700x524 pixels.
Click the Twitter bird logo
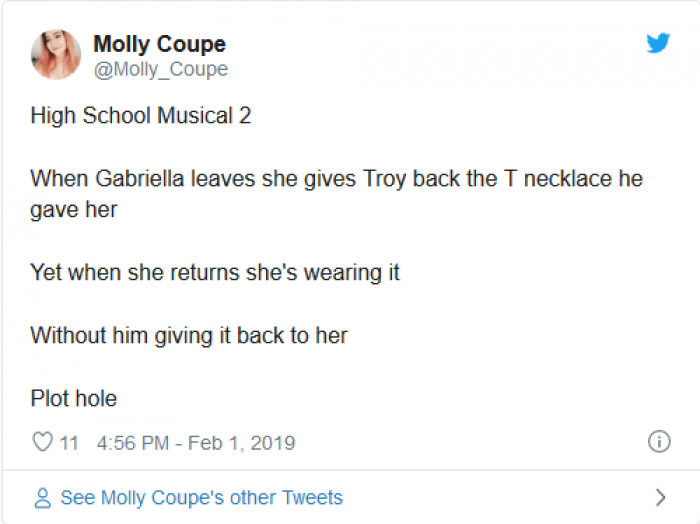657,43
